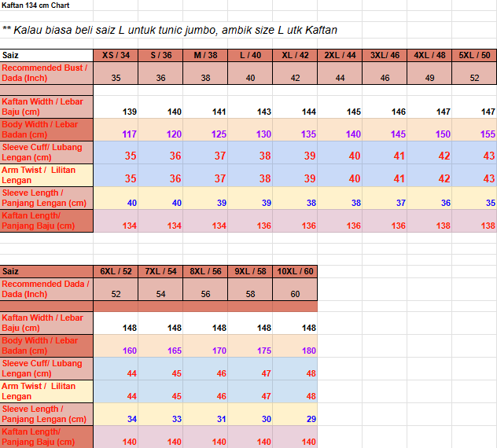497x448 pixels.
Task: Select the 'XS / 34' size header cell
Action: 116,55
